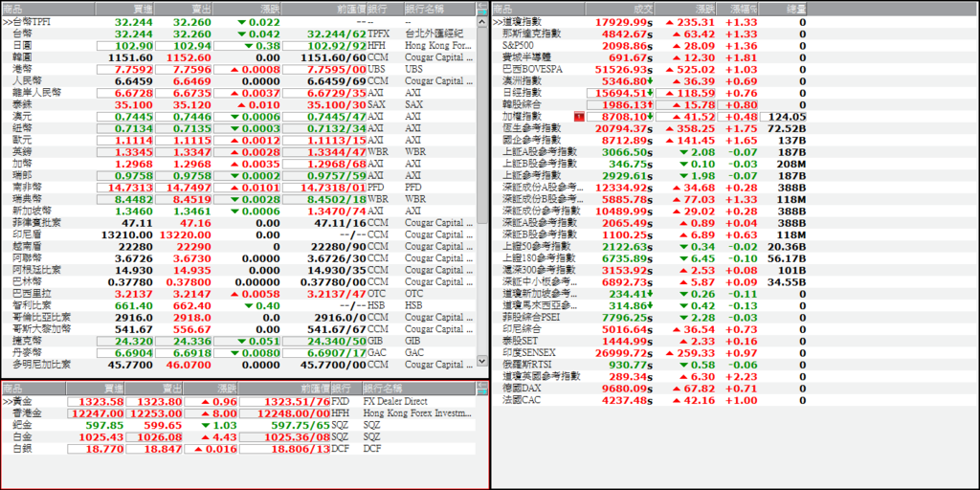Click the 商品 column header in index panel
This screenshot has width=980, height=490.
pos(539,10)
